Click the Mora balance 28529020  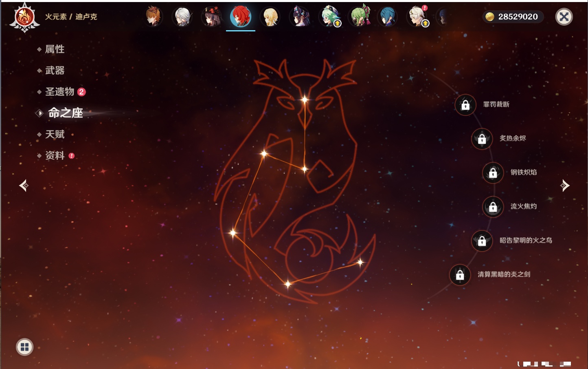[513, 17]
